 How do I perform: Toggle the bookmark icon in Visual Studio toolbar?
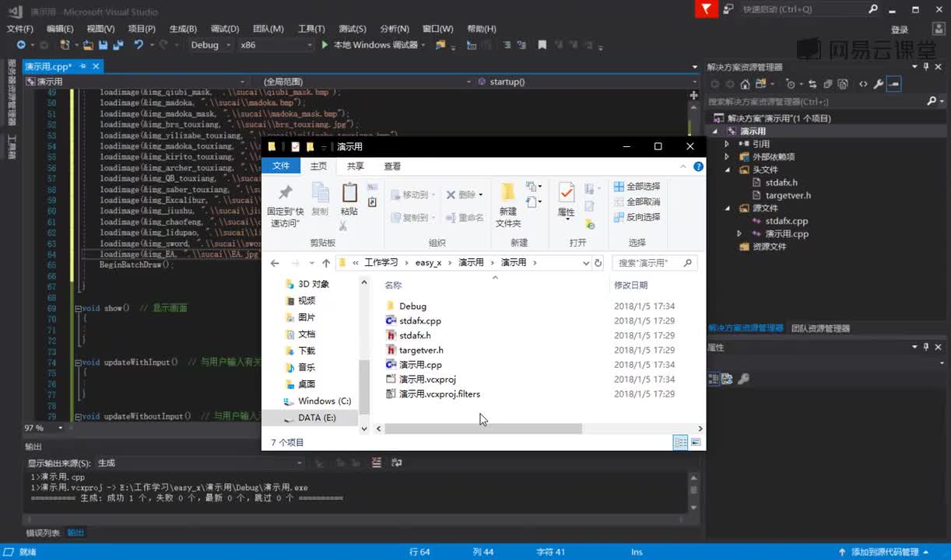(x=542, y=45)
